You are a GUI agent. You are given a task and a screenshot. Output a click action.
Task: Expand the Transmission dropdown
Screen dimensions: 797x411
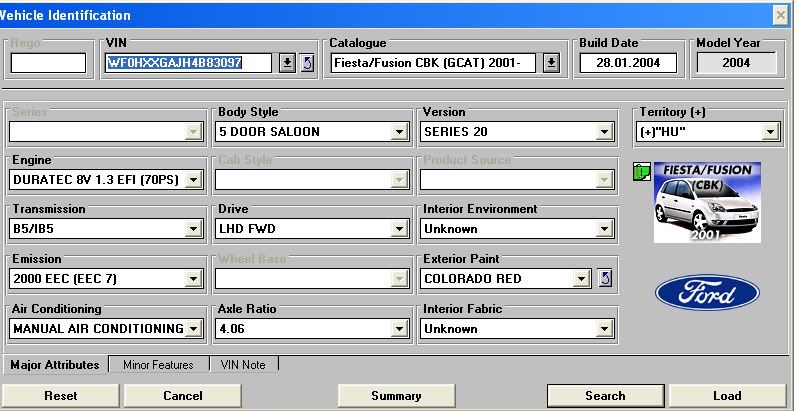point(193,229)
